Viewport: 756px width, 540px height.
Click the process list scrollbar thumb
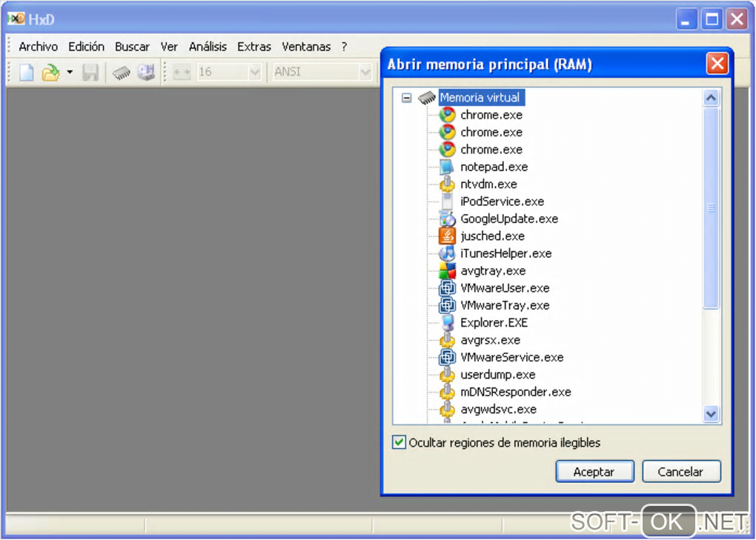coord(712,208)
